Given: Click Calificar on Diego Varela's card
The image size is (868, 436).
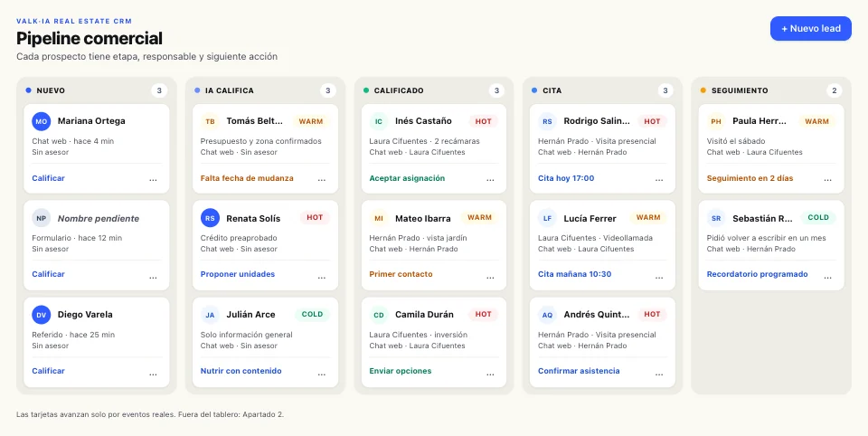Looking at the screenshot, I should [x=48, y=371].
